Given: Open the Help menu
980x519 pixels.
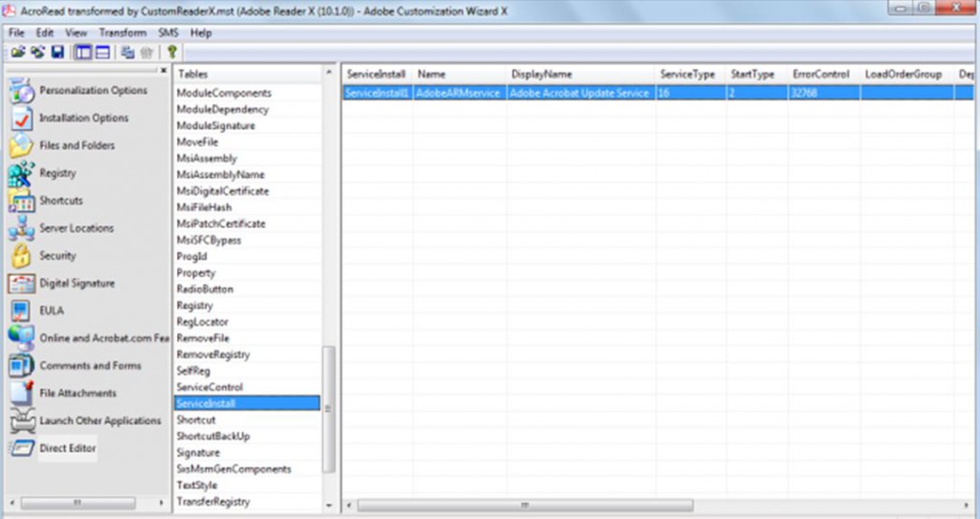Looking at the screenshot, I should [x=201, y=33].
